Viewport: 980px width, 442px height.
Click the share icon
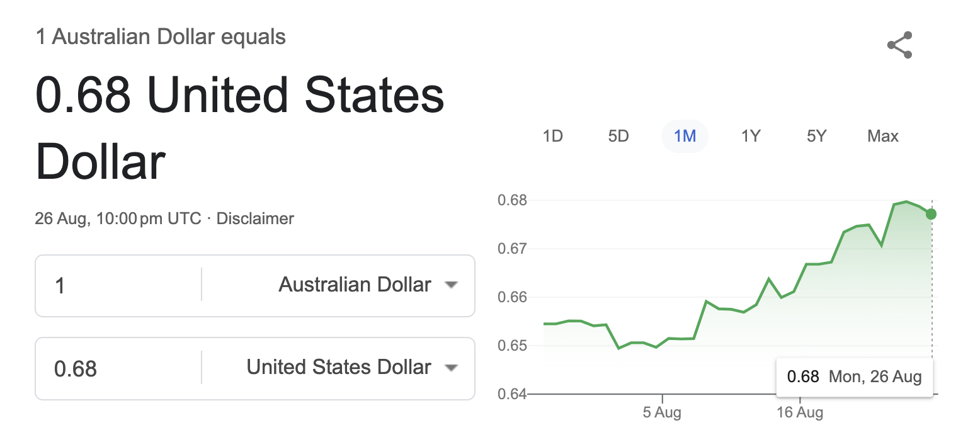[899, 45]
